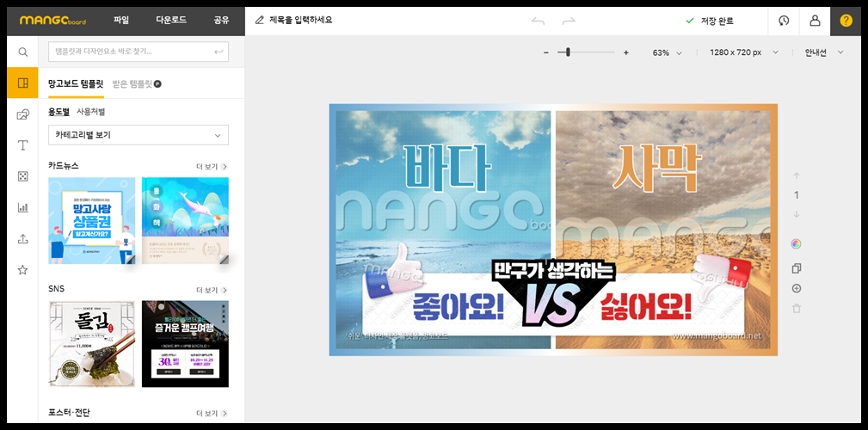868x430 pixels.
Task: Switch to 망고보드 템플릿 tab
Action: tap(76, 84)
